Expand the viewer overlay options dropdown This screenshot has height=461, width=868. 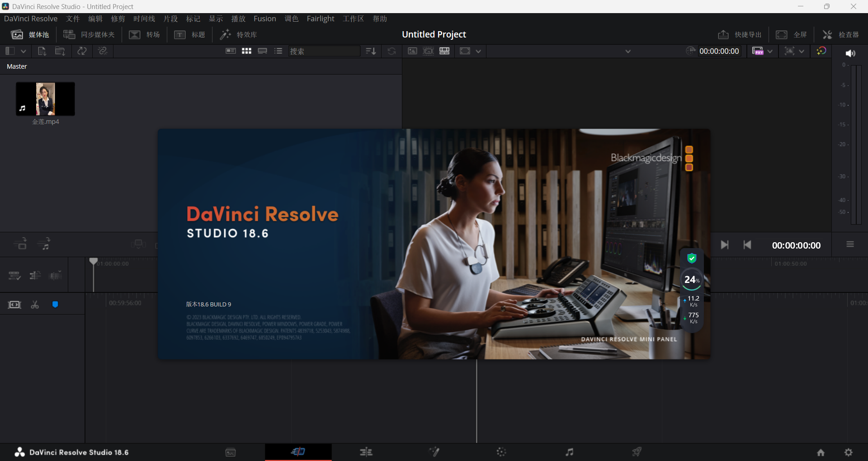478,51
